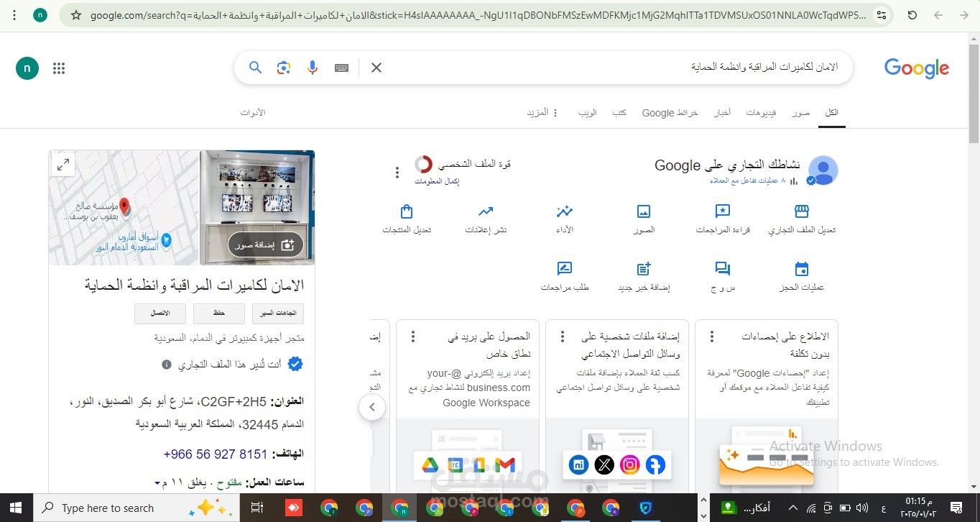Open the map thumbnail in the business panel
The height and width of the screenshot is (522, 980).
click(x=124, y=208)
